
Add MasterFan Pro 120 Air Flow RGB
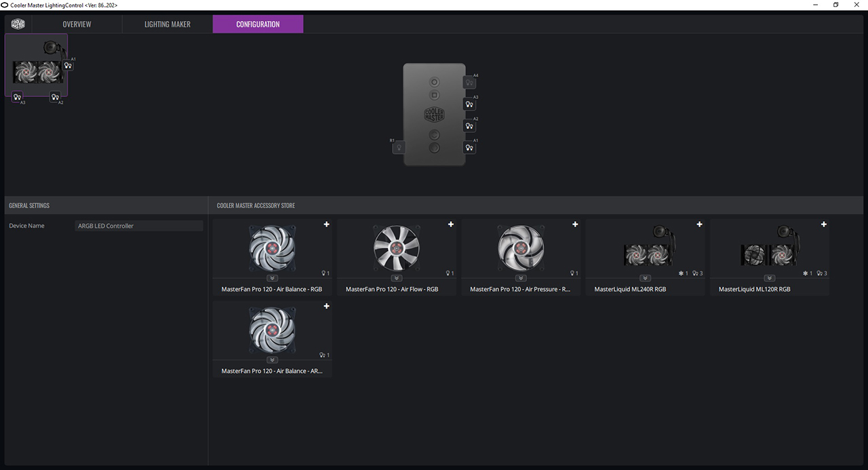(451, 224)
